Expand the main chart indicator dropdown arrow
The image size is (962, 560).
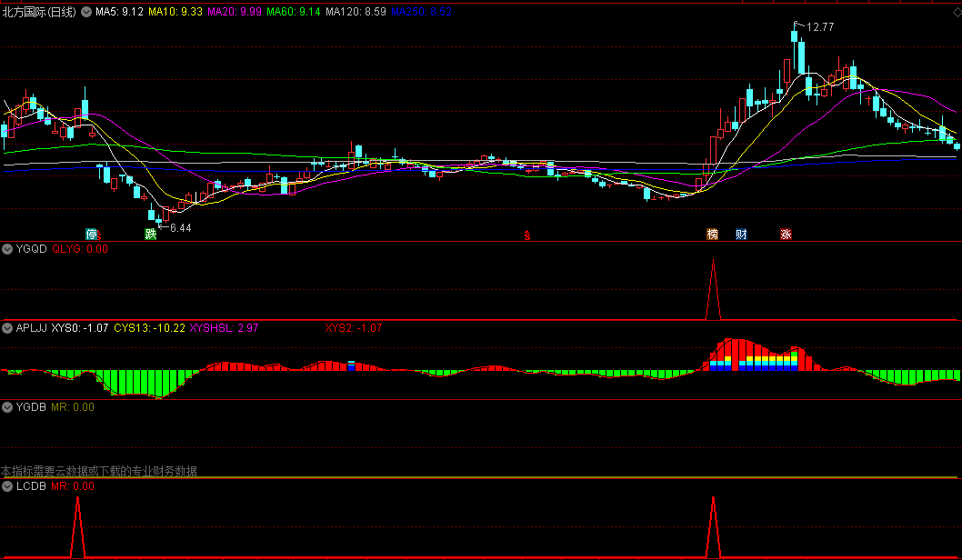pyautogui.click(x=86, y=12)
